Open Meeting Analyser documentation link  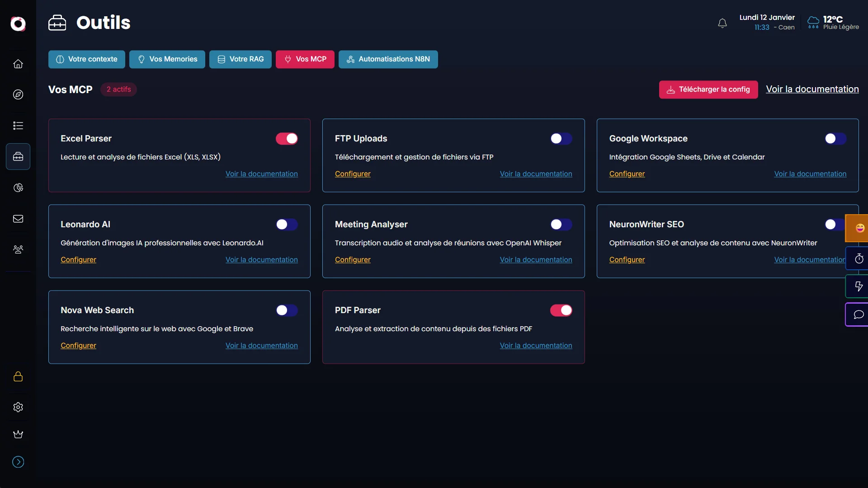click(x=536, y=260)
